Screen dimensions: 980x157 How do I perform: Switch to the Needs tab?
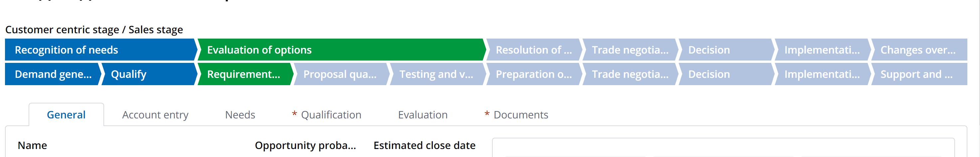pos(240,115)
